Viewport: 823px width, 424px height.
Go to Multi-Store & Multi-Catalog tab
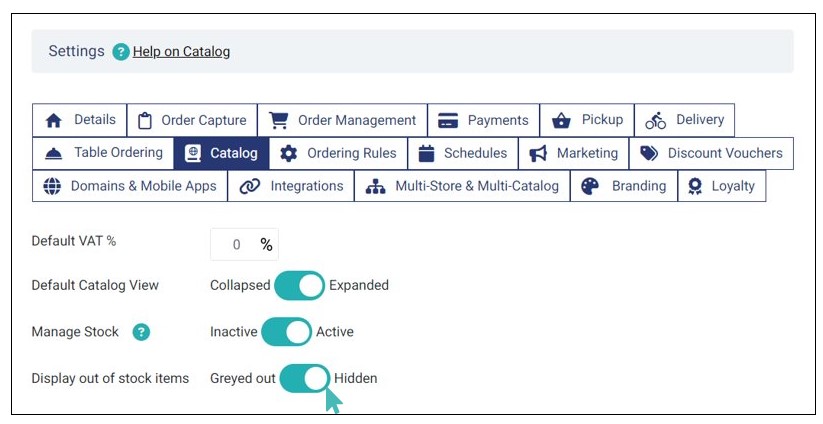tap(462, 186)
